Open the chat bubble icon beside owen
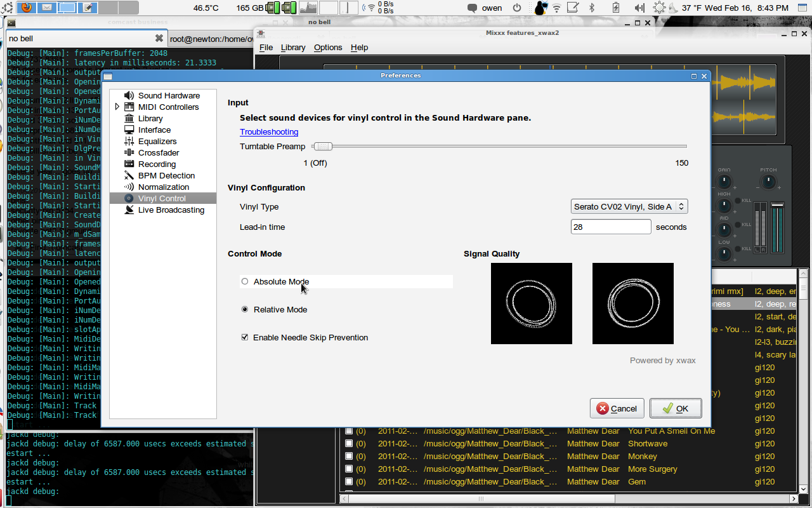 tap(472, 8)
